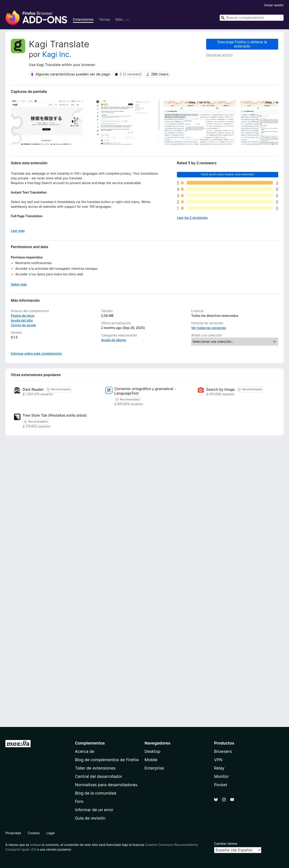Image resolution: width=289 pixels, height=868 pixels.
Task: Open the Search by Image extension icon
Action: [x=201, y=390]
